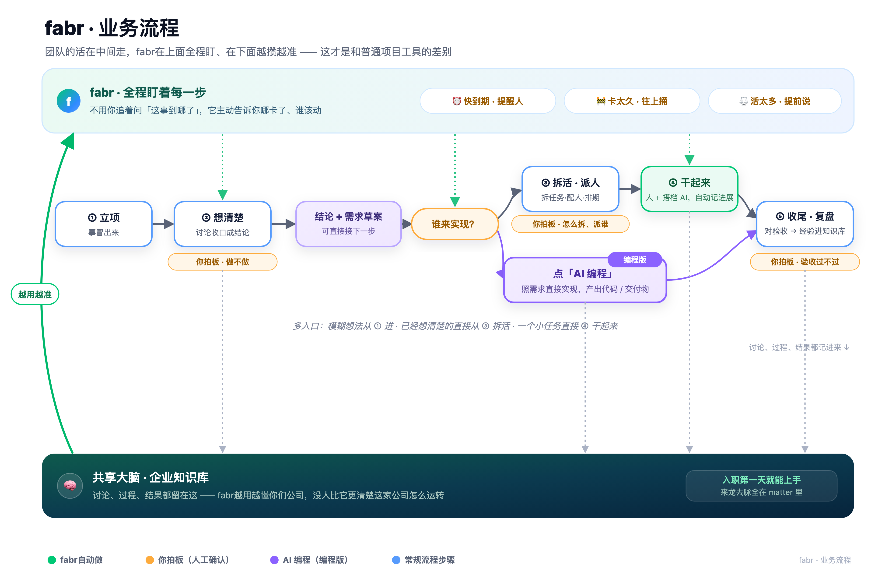Screen dimensions: 896x588
Task: Click the text '来龙去脉全在 matter 里'
Action: coord(761,492)
